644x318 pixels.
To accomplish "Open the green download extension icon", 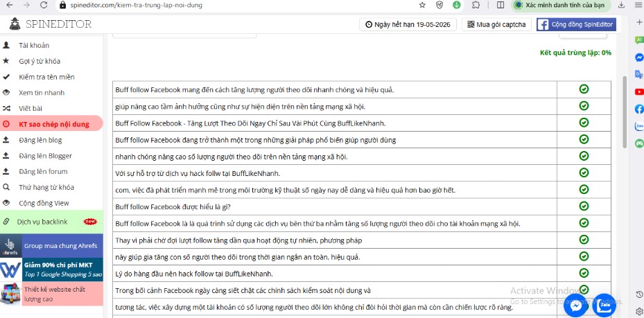I will pos(457,5).
